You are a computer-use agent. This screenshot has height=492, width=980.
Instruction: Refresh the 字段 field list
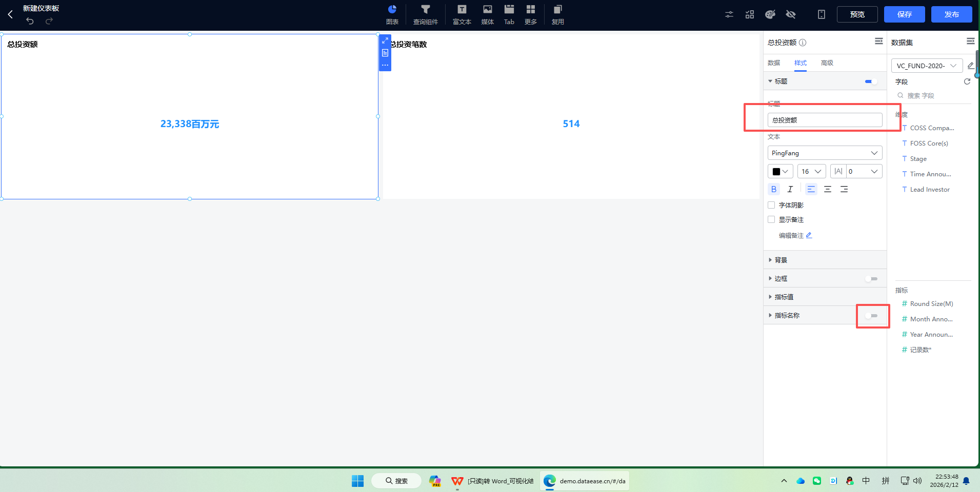point(967,81)
